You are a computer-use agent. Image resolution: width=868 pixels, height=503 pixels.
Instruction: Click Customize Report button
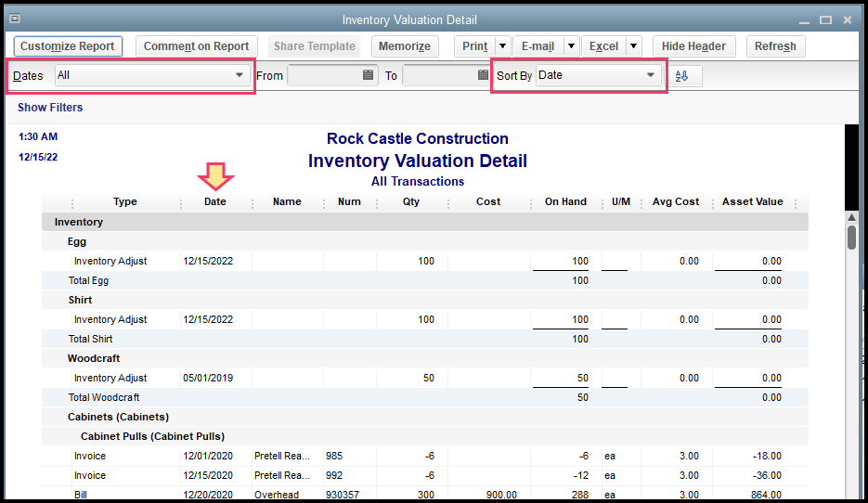pyautogui.click(x=68, y=46)
